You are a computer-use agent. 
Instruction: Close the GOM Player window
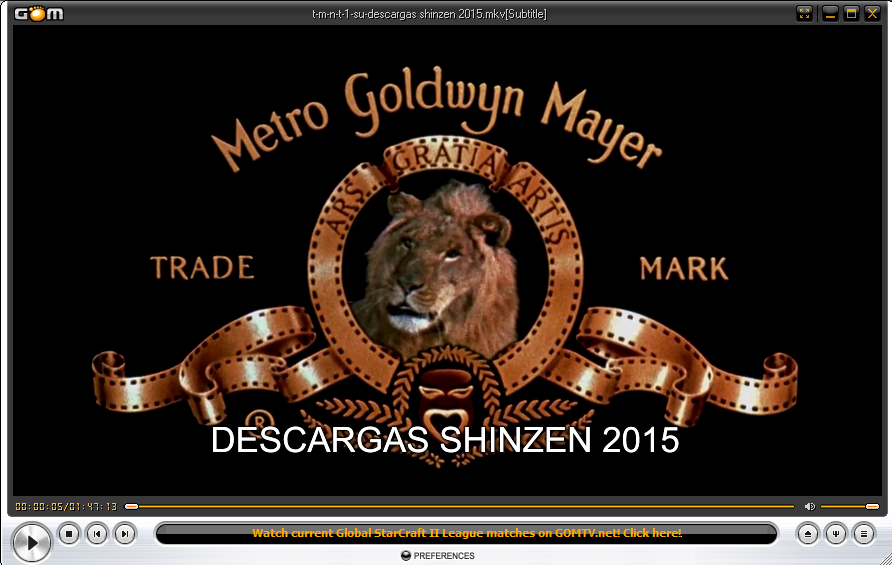point(872,14)
